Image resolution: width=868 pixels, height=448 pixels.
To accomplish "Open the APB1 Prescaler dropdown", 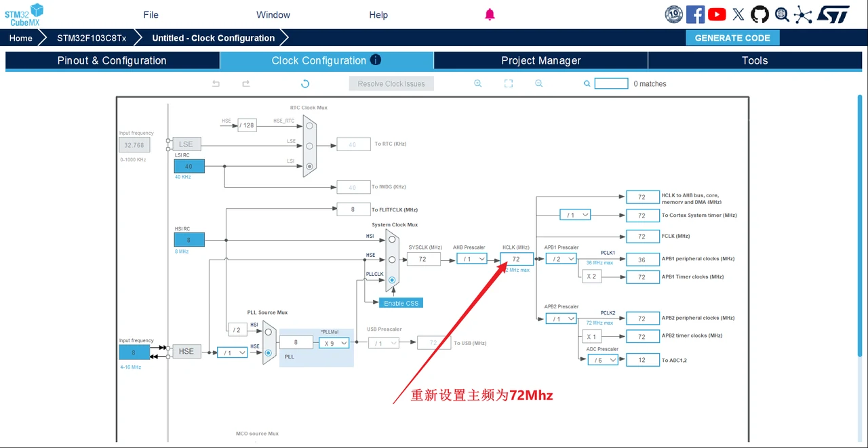I will (561, 259).
